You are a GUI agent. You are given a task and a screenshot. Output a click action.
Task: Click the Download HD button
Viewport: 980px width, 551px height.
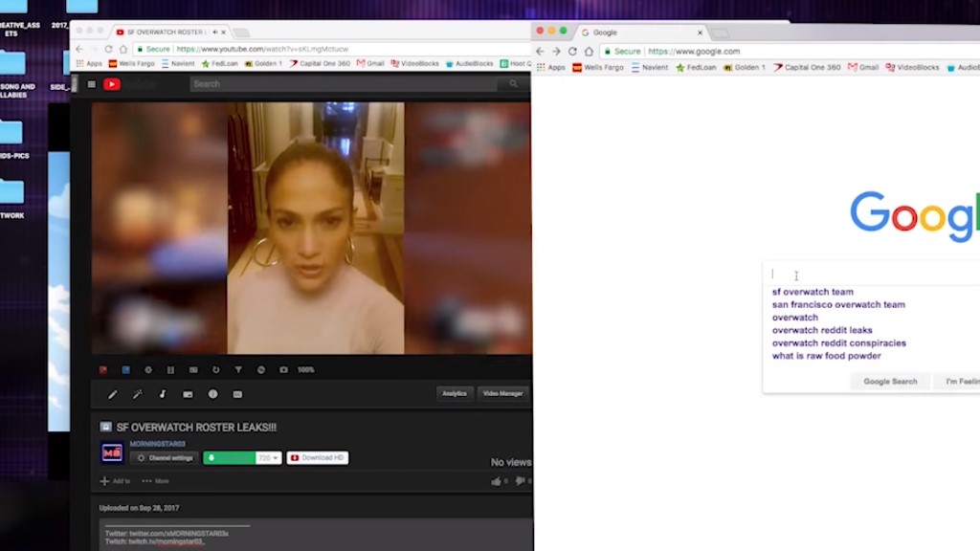[318, 458]
